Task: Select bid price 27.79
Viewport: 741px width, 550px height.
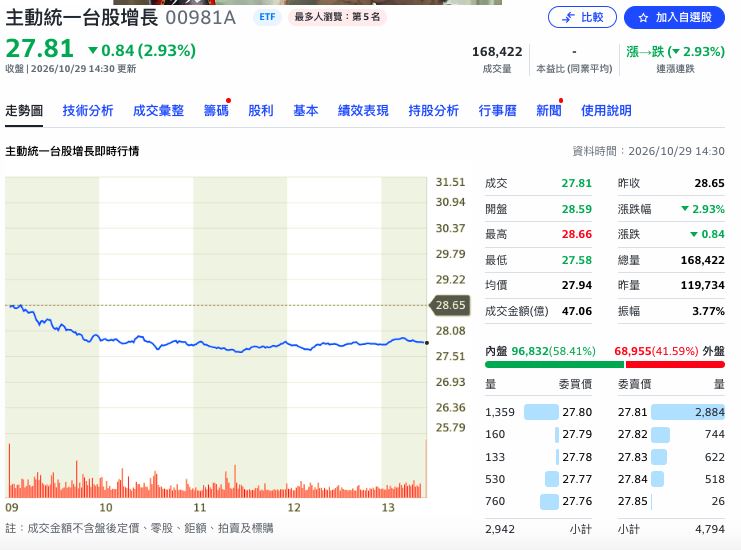Action: tap(577, 434)
